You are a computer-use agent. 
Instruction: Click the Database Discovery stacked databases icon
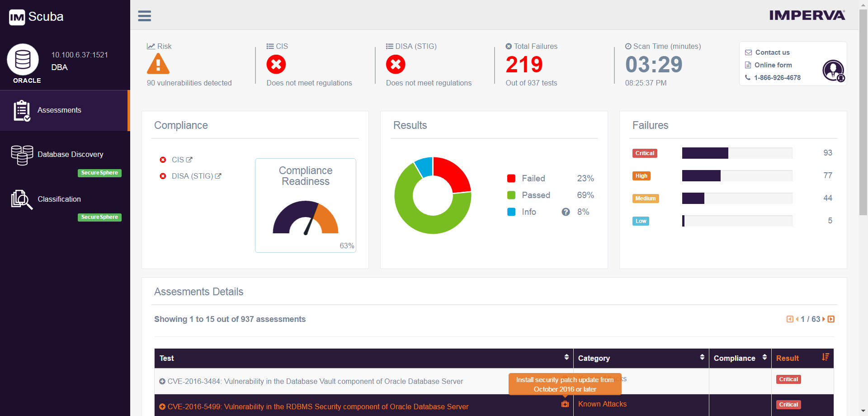(22, 155)
